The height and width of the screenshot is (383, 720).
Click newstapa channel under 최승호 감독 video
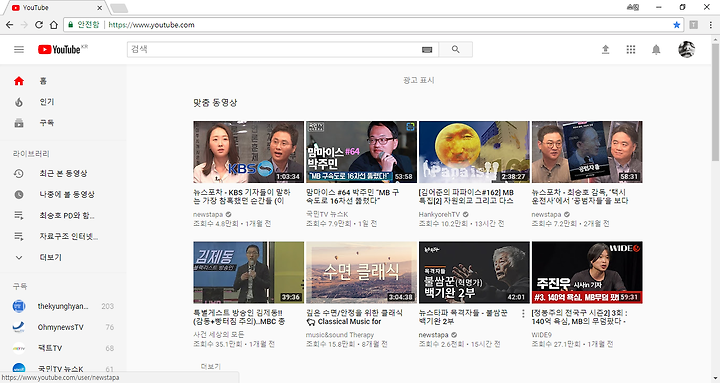546,214
